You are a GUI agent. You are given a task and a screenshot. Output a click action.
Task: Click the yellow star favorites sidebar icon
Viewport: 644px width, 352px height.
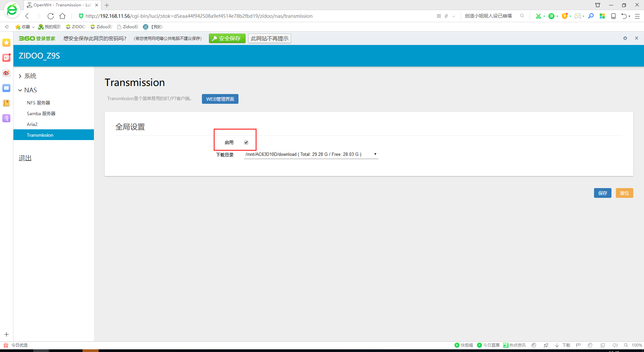[x=6, y=43]
